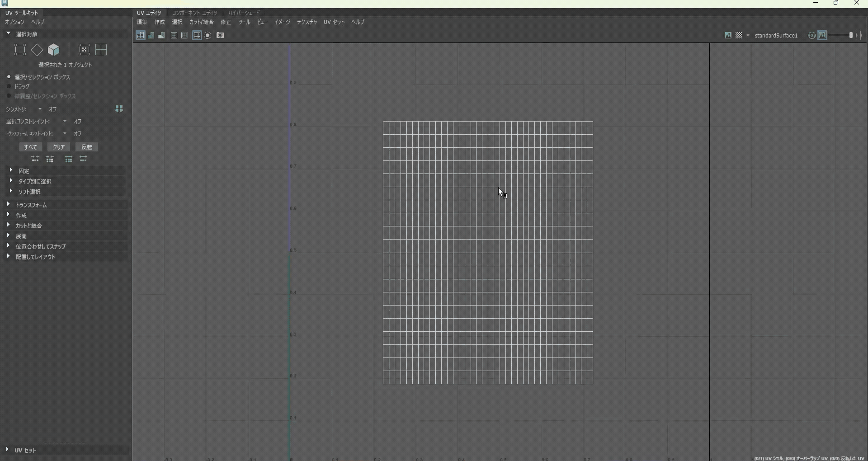Click the クリア button
868x461 pixels.
click(x=59, y=147)
